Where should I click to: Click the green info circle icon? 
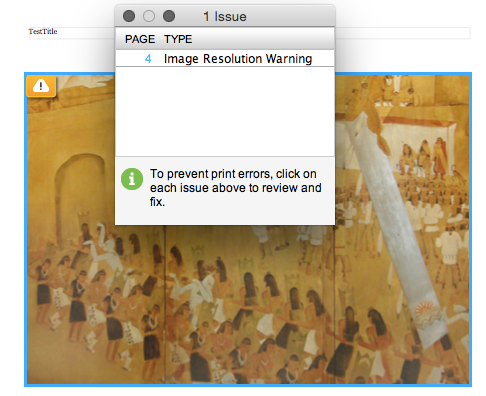132,179
